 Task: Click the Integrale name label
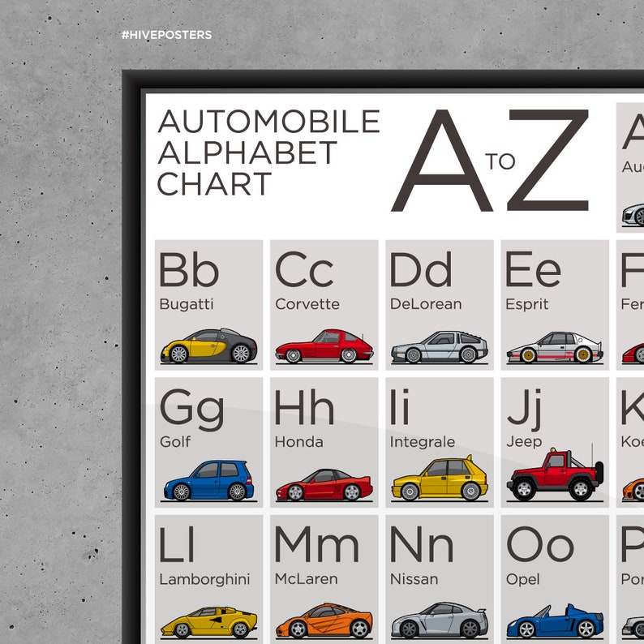pos(423,442)
